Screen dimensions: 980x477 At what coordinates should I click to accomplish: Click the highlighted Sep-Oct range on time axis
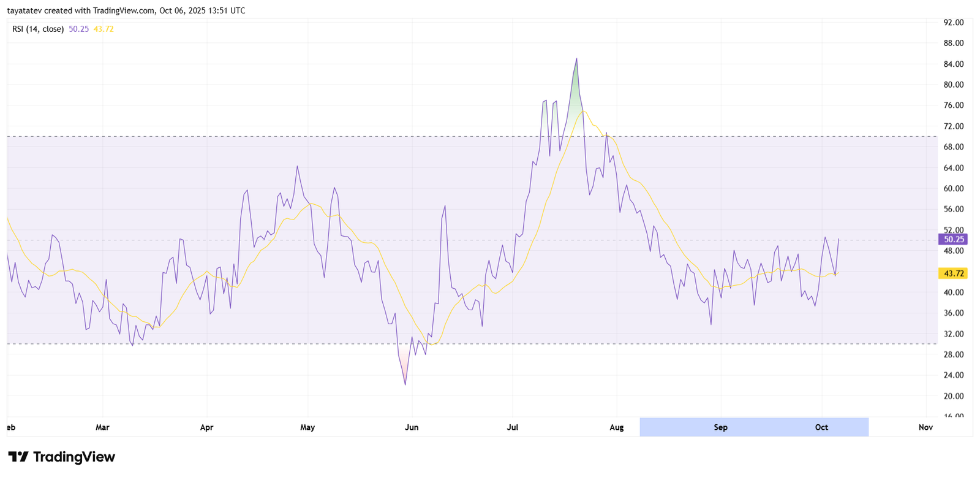point(754,427)
